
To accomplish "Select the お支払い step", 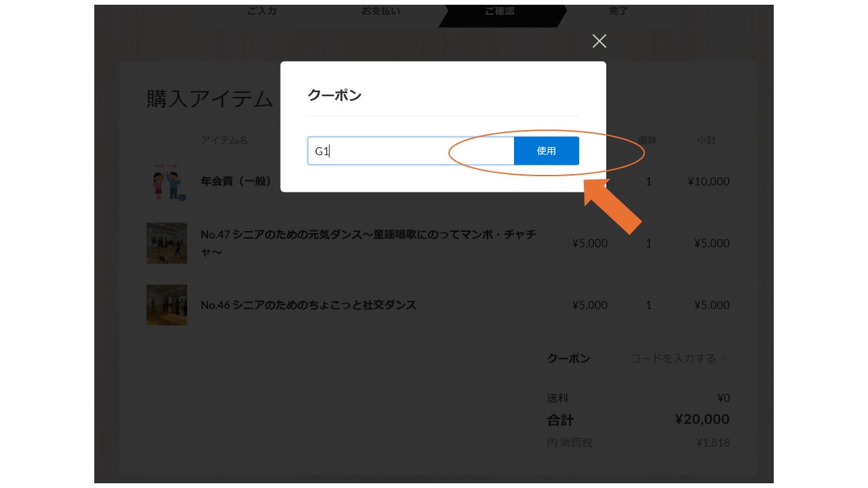I will [x=380, y=12].
